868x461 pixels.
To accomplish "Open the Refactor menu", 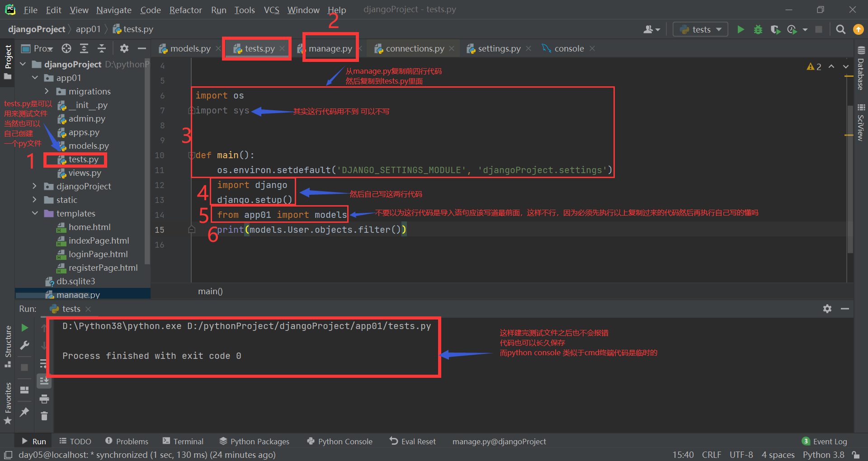I will point(185,10).
